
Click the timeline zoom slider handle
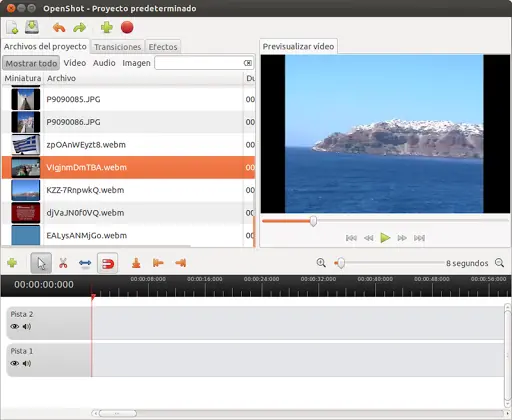pos(340,263)
